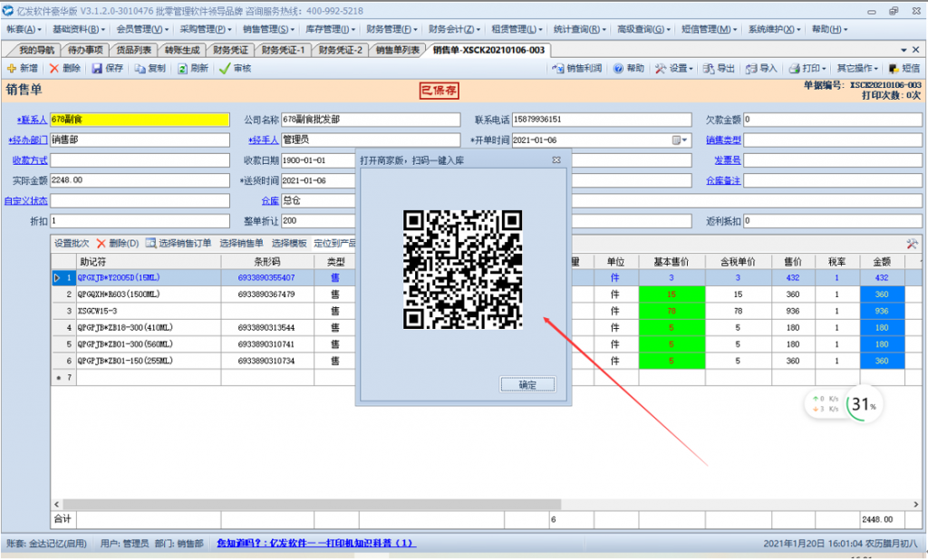Click the 仓库备注 link label
Image resolution: width=928 pixels, height=560 pixels.
(723, 180)
